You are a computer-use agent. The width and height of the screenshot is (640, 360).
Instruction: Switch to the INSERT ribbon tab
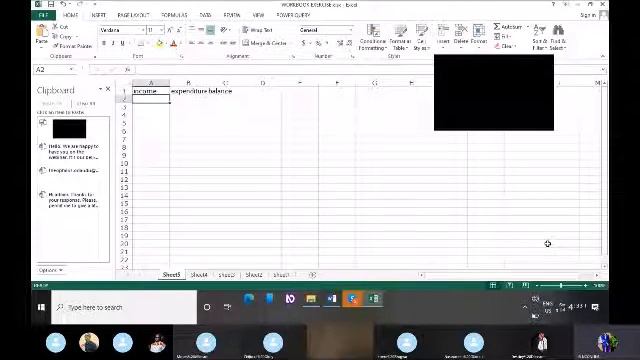98,15
